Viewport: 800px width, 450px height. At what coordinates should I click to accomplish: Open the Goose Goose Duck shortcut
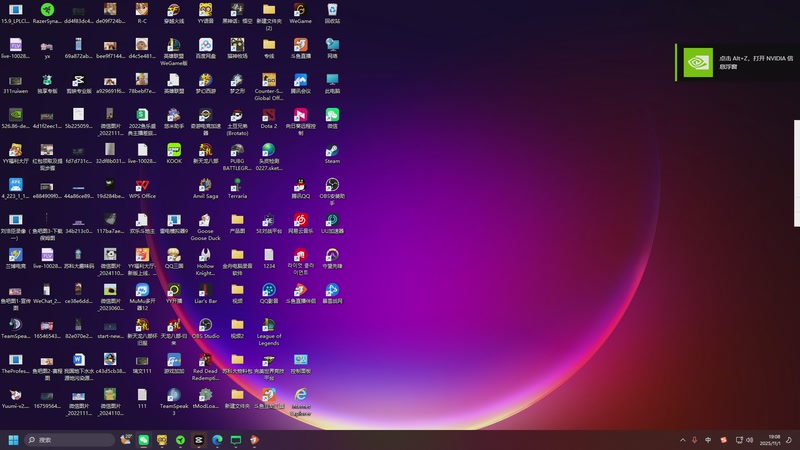pyautogui.click(x=206, y=227)
